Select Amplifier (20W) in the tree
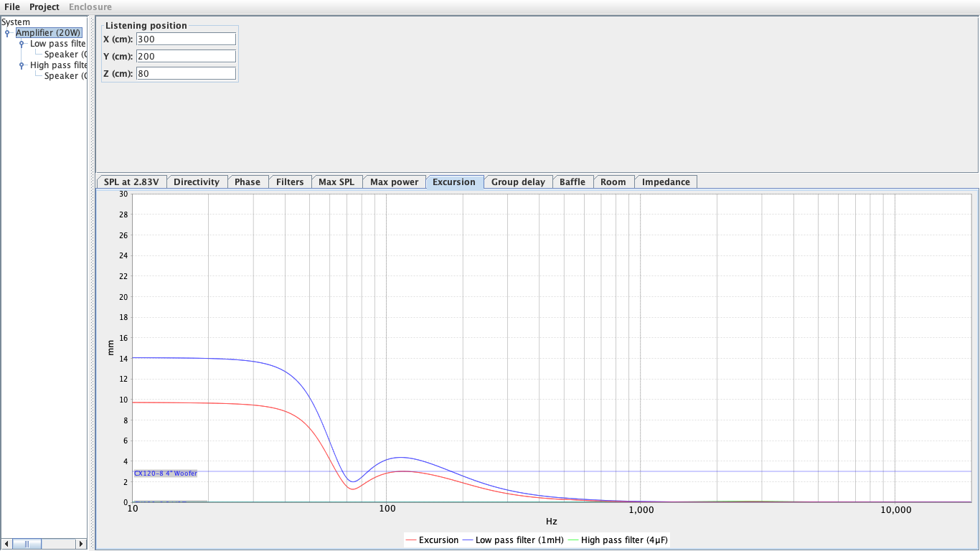 (49, 33)
